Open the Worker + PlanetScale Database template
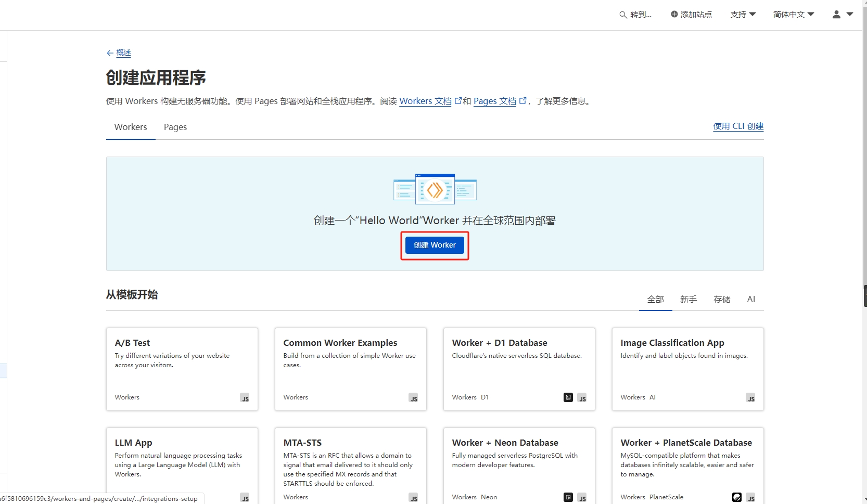Screen dimensions: 867x504 688,466
